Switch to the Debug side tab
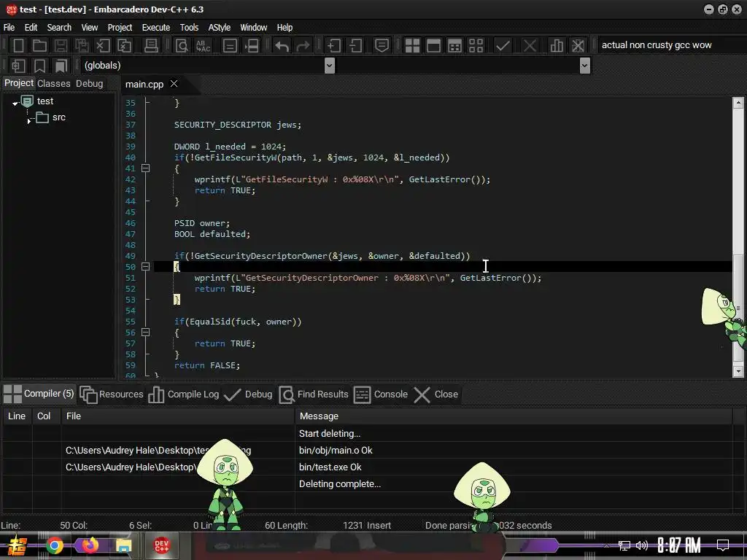This screenshot has height=560, width=747. [89, 83]
